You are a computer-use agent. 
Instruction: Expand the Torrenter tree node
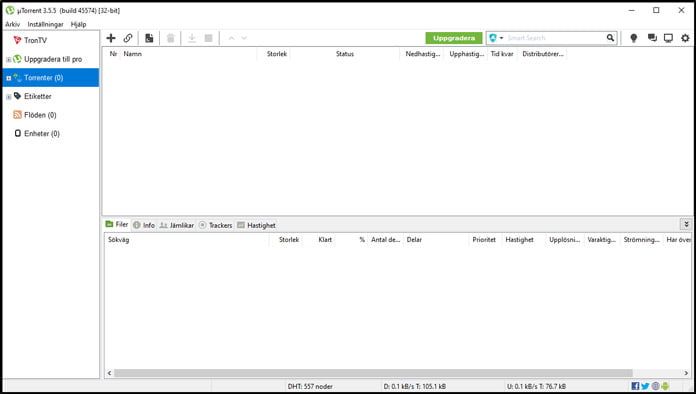click(x=8, y=78)
